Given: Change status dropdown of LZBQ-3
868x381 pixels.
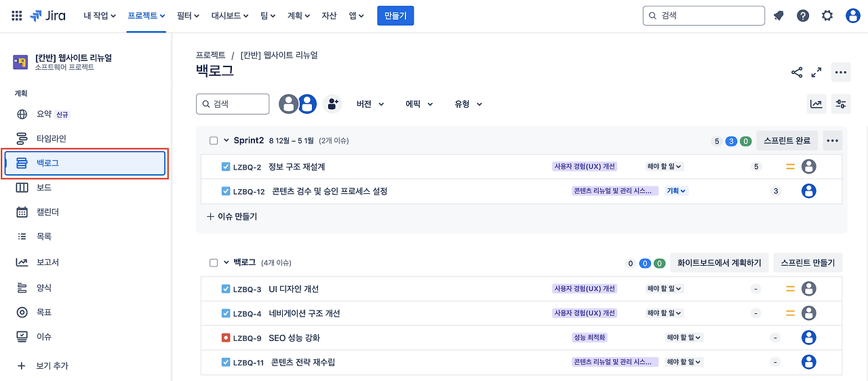Looking at the screenshot, I should click(x=664, y=289).
